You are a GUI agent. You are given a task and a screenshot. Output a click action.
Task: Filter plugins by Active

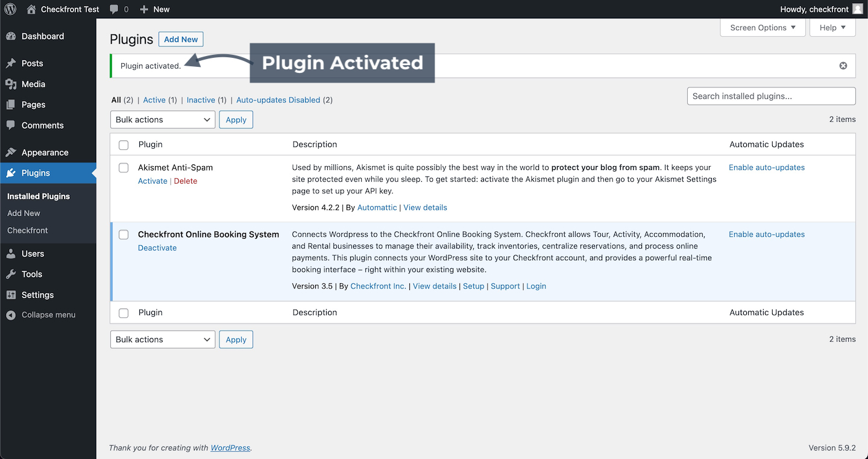click(x=154, y=100)
